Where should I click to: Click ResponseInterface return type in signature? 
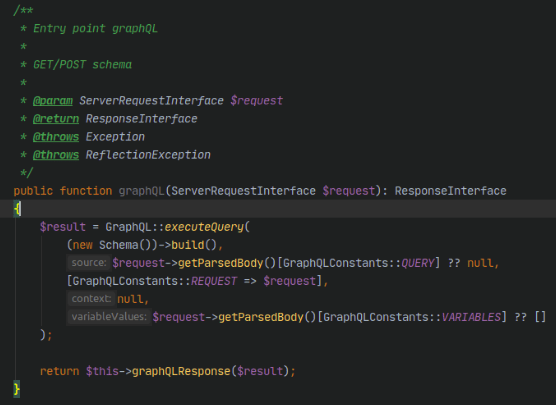(x=451, y=191)
